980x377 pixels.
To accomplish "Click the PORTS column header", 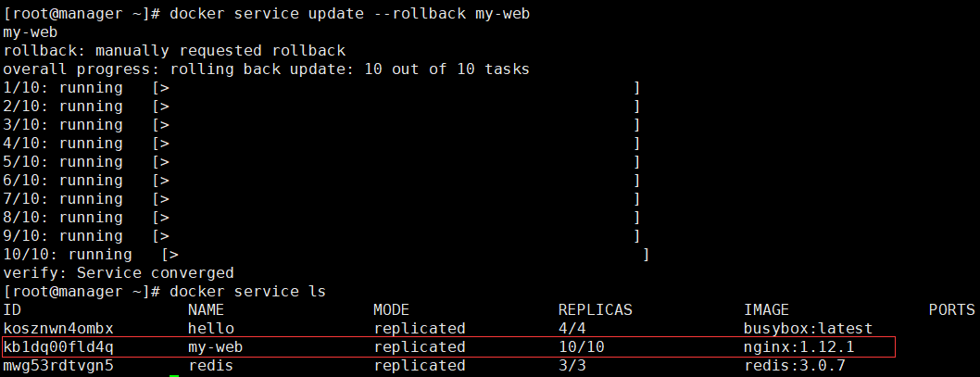I will (952, 309).
